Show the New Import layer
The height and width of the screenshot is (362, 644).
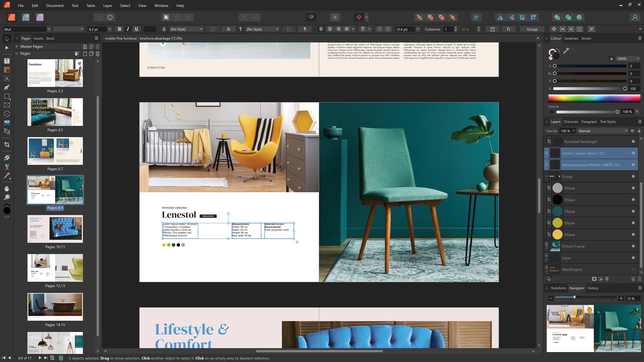(x=633, y=269)
